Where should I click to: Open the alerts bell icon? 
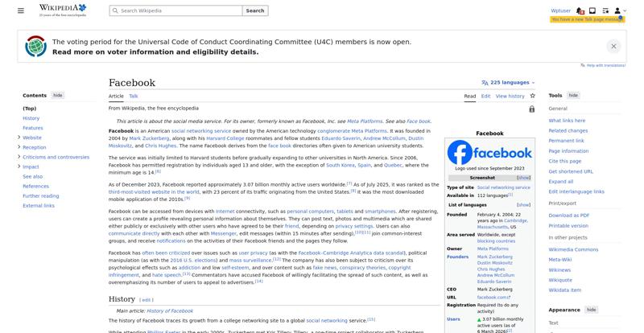pos(580,10)
